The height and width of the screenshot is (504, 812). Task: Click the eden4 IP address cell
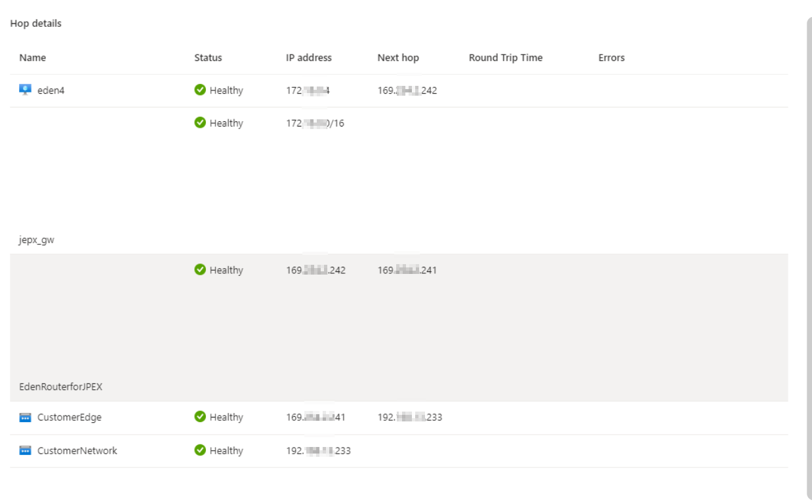tap(308, 90)
